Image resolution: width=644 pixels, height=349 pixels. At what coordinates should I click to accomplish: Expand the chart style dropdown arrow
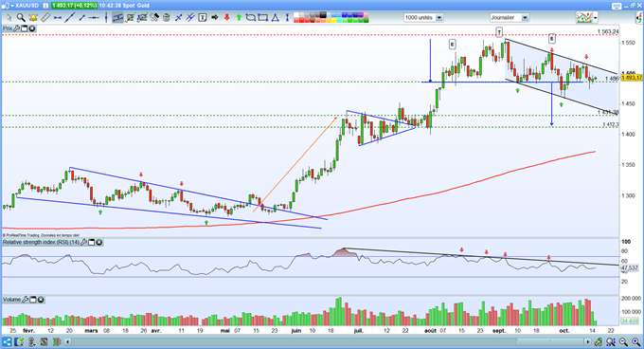(x=596, y=18)
